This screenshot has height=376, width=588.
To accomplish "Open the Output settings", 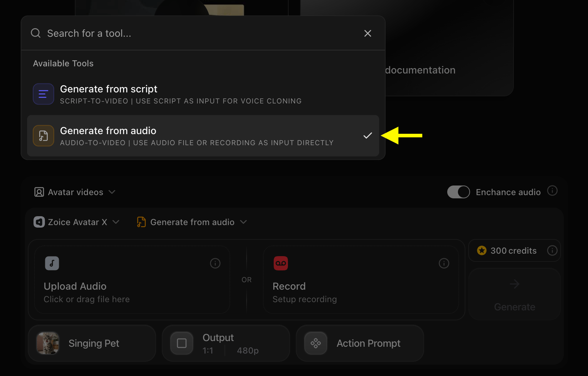I will (x=226, y=343).
